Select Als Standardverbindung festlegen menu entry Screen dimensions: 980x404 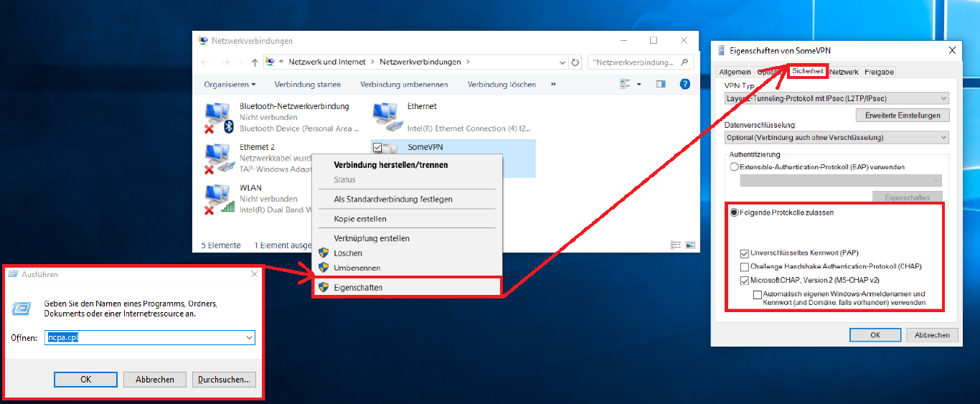coord(392,199)
